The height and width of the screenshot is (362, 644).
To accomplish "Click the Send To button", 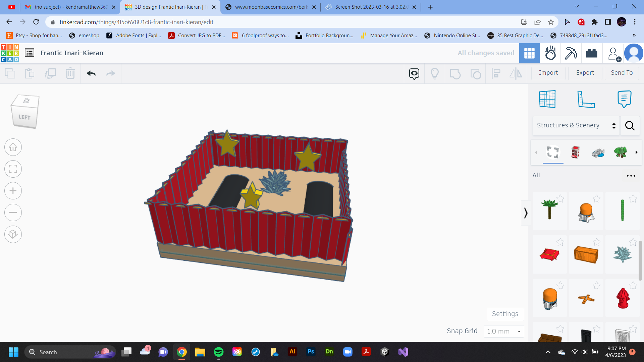I will (622, 73).
